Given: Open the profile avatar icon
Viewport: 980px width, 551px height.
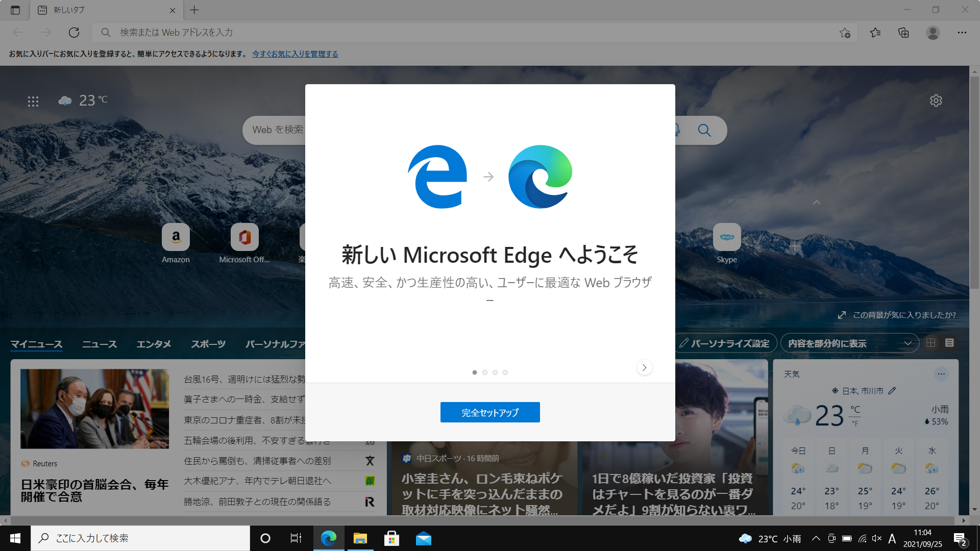Looking at the screenshot, I should [933, 33].
